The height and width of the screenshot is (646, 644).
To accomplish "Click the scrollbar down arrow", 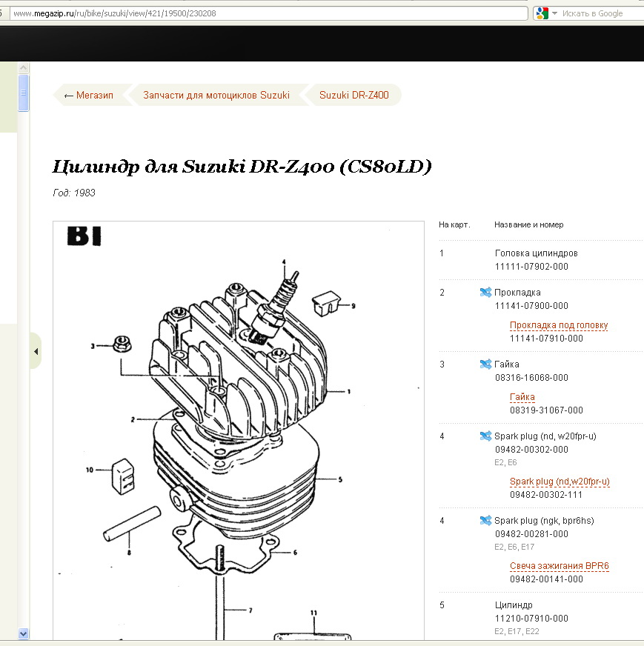I will click(24, 633).
